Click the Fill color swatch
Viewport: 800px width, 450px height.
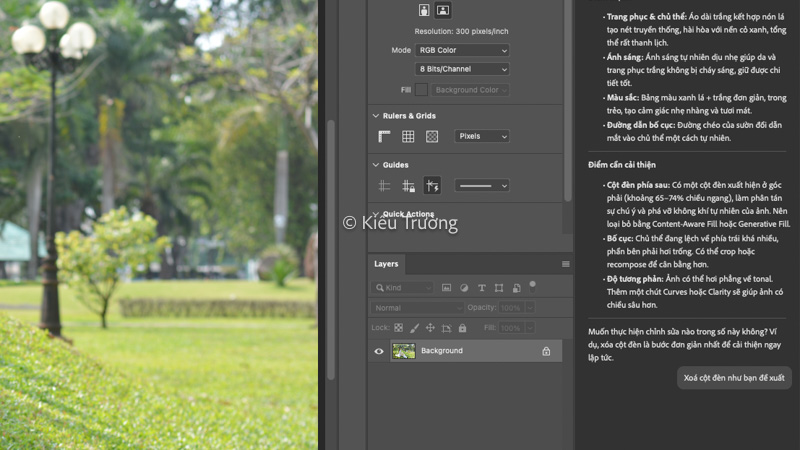(421, 90)
